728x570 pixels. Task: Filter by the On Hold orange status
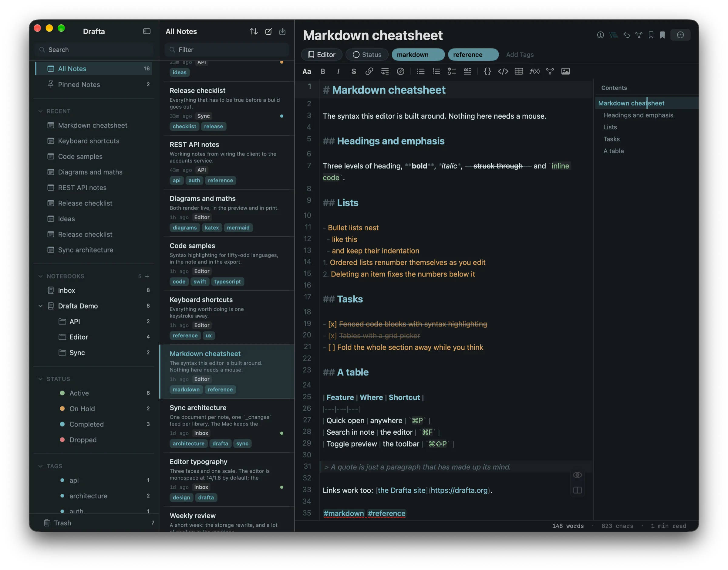tap(94, 409)
